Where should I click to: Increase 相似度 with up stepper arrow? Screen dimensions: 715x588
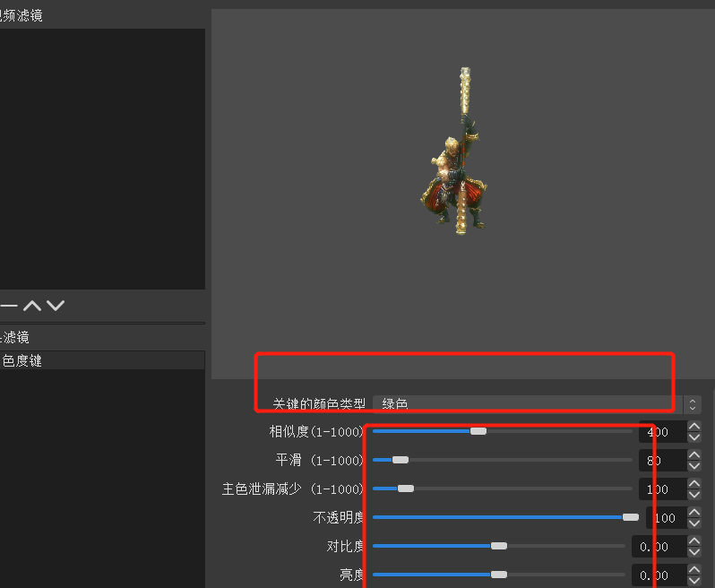coord(694,426)
